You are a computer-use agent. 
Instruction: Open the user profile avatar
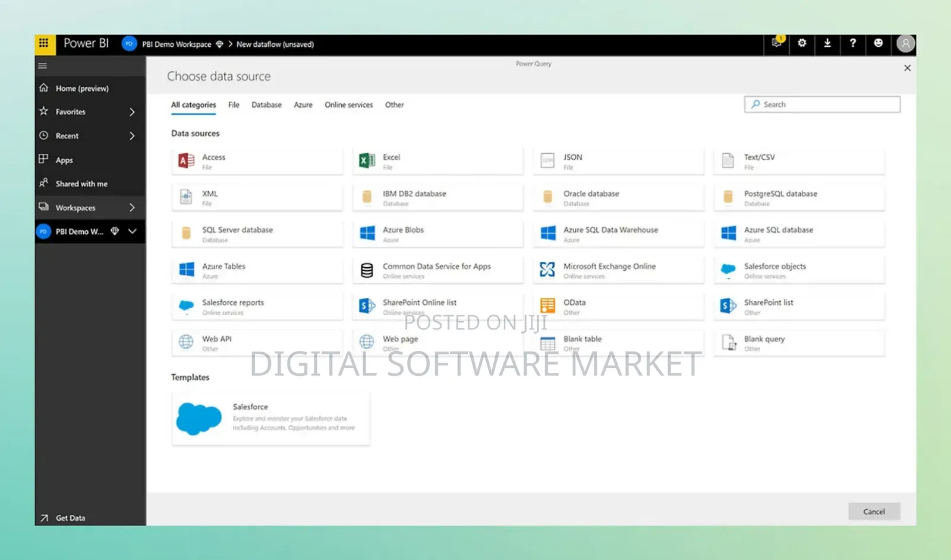tap(905, 43)
